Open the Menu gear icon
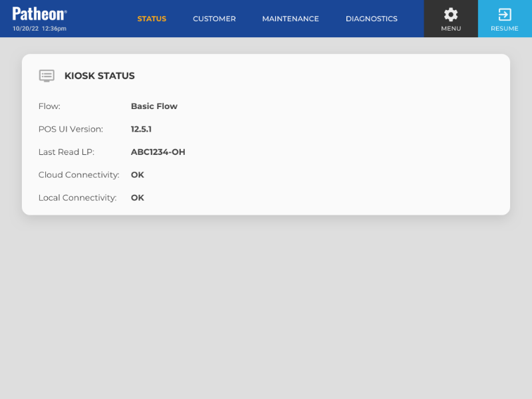The width and height of the screenshot is (532, 399). (x=451, y=14)
